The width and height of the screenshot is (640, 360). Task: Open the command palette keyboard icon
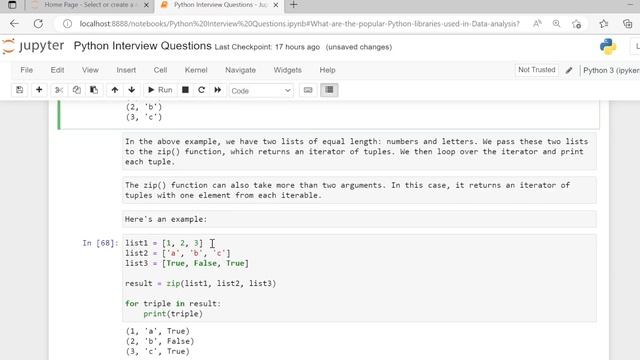point(308,90)
